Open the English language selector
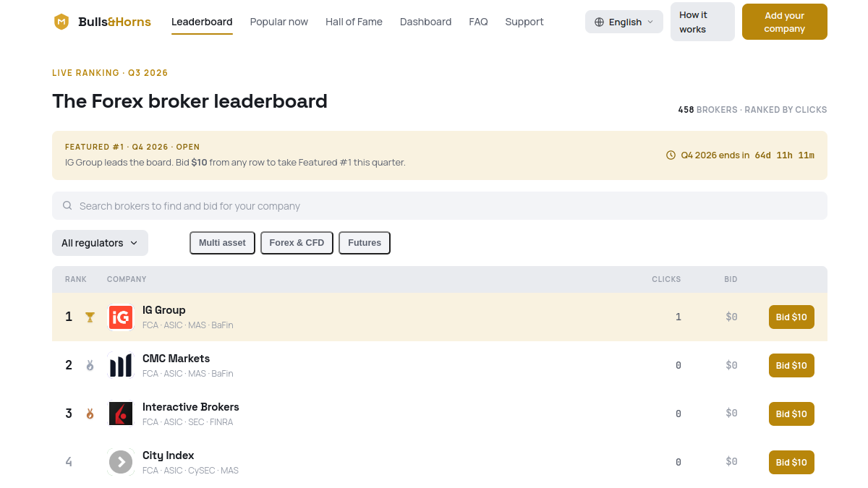 pyautogui.click(x=624, y=22)
